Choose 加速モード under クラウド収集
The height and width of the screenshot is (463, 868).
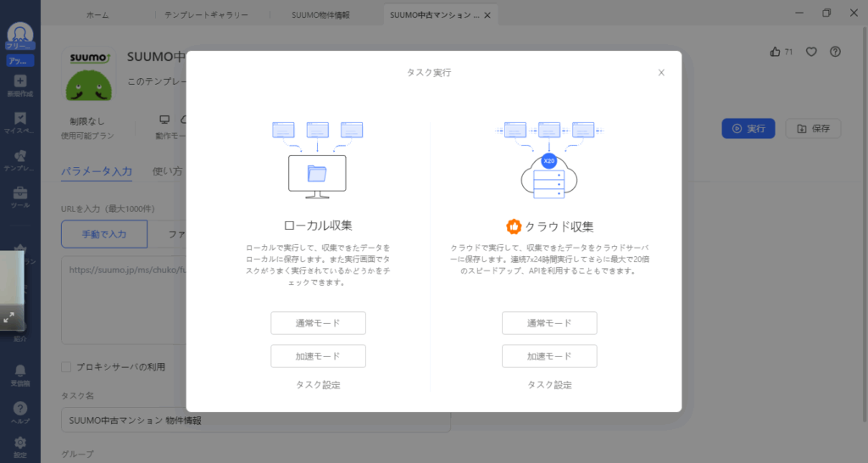[x=549, y=356]
